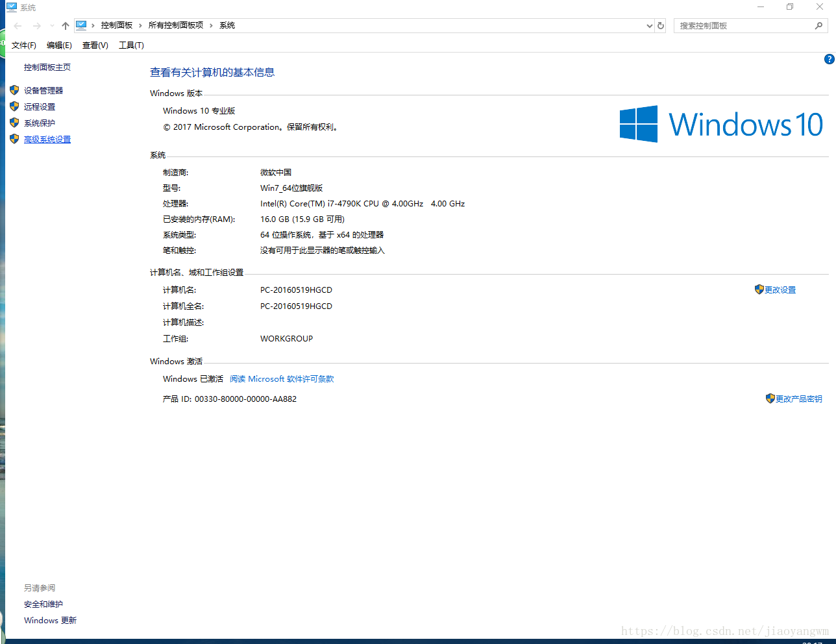Expand chevron after 所有控制面板项 breadcrumb
This screenshot has width=836, height=644.
(211, 25)
